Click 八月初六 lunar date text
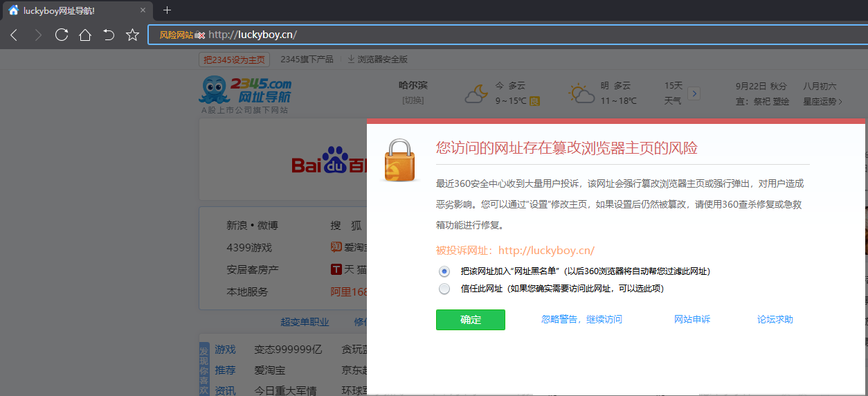 [x=820, y=87]
